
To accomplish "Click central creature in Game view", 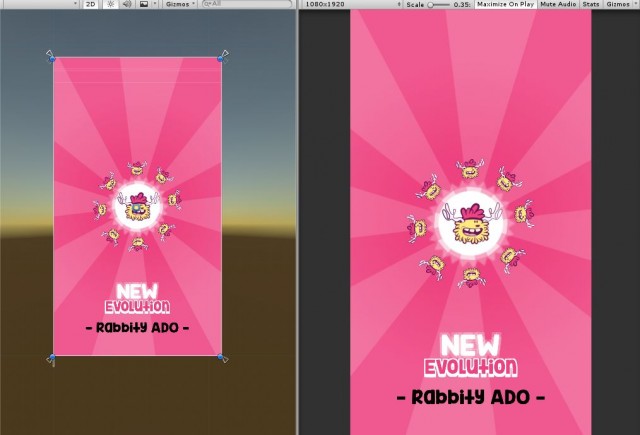I will 472,223.
